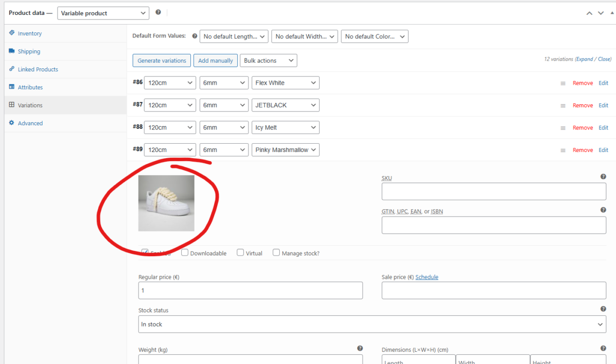Enable the Downloadable checkbox

[185, 253]
